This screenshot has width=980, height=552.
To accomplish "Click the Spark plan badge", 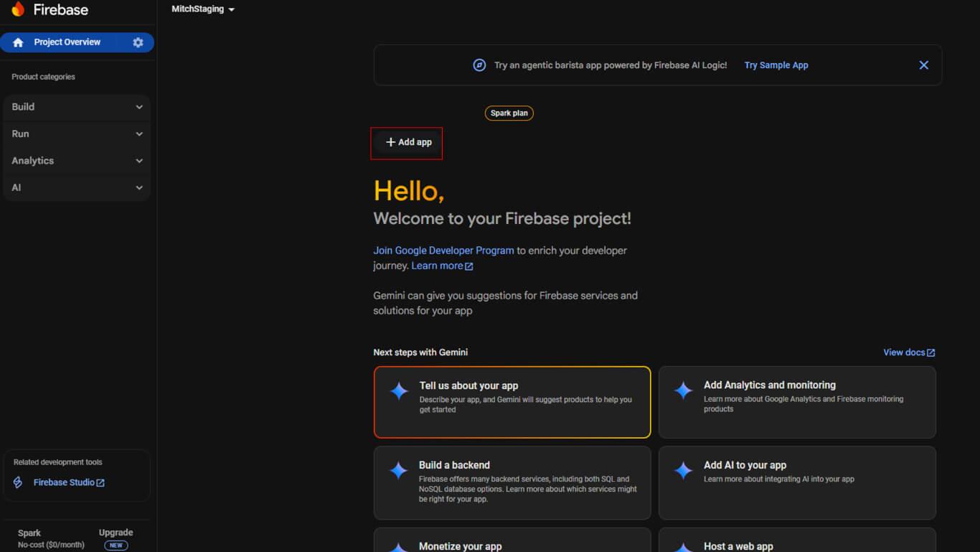I will [509, 113].
